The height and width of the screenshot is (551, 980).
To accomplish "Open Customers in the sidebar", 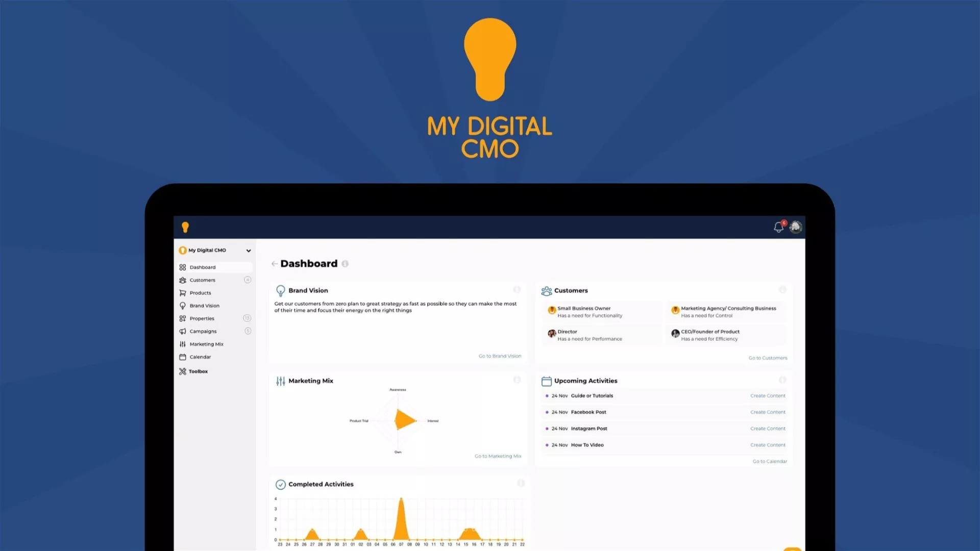I will tap(203, 280).
